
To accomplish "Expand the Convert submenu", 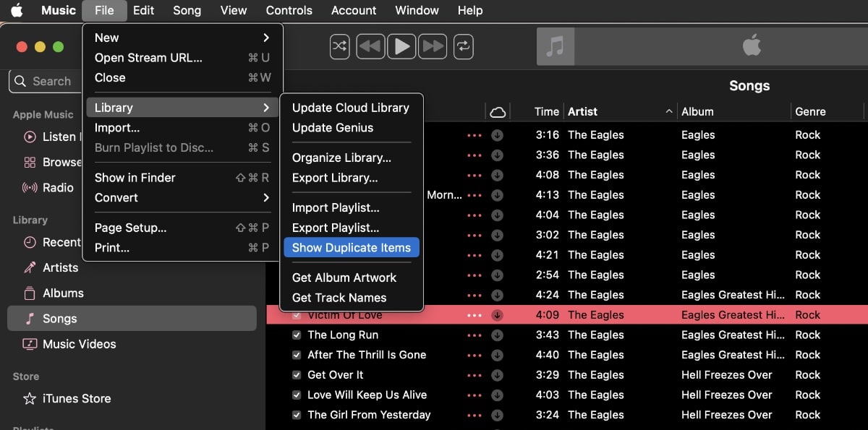I will (x=182, y=197).
